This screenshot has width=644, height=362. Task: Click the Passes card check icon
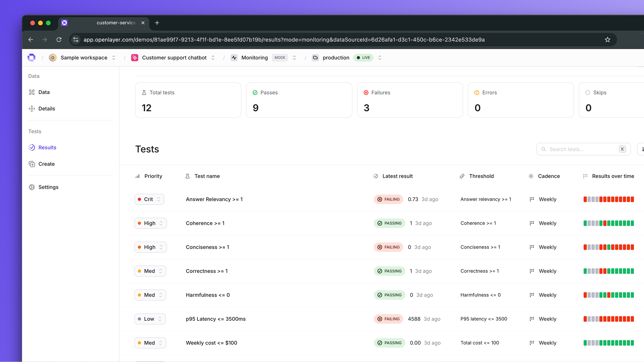255,93
